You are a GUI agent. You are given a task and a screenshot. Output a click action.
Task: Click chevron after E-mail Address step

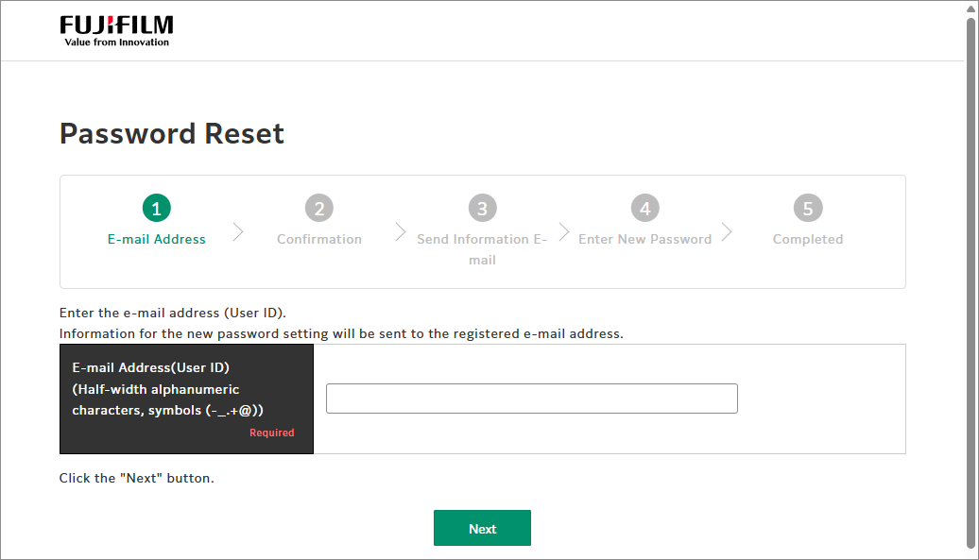(238, 232)
